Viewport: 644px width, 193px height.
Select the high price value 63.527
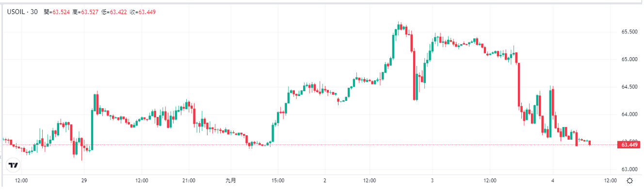click(x=90, y=12)
